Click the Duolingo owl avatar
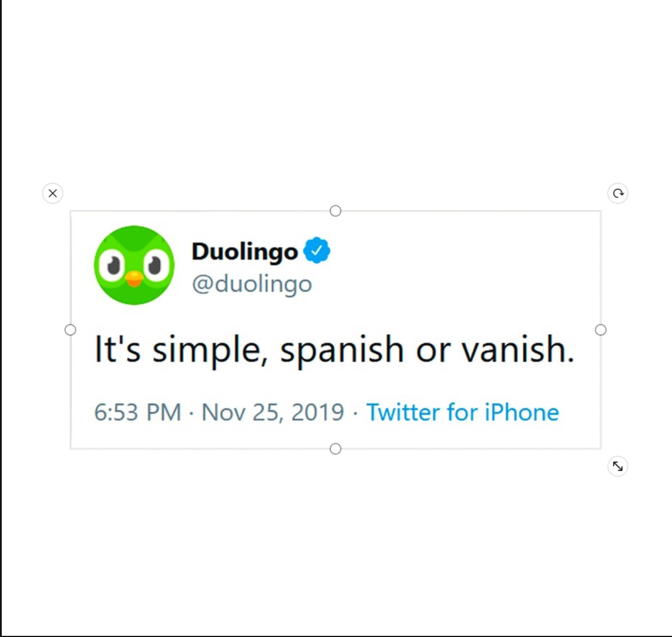This screenshot has height=637, width=672. pyautogui.click(x=134, y=265)
